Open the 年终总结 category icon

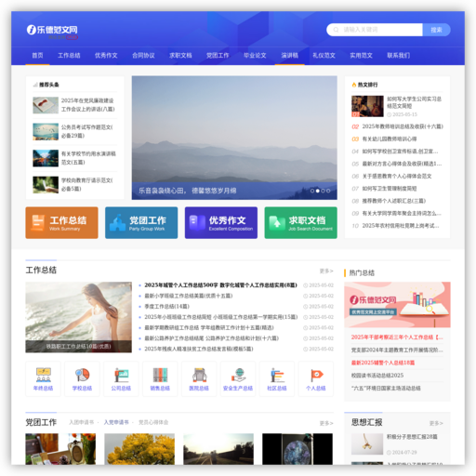(44, 378)
